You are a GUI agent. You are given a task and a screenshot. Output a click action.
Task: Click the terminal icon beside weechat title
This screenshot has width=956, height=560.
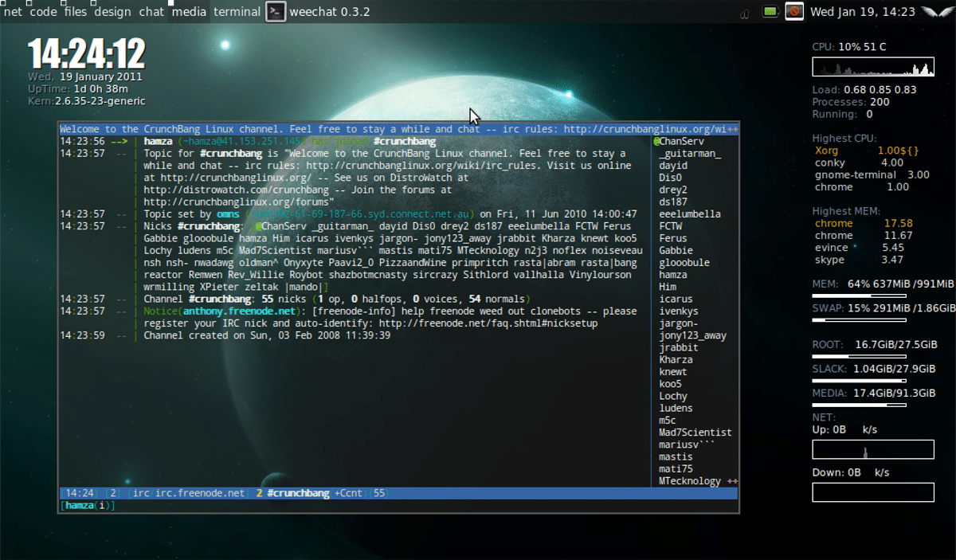[276, 11]
